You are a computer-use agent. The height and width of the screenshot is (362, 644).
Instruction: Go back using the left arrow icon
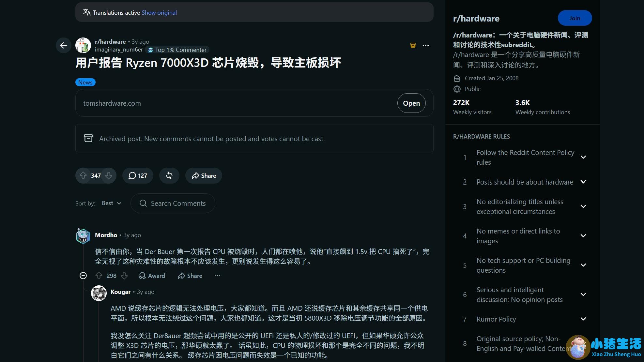click(x=64, y=45)
